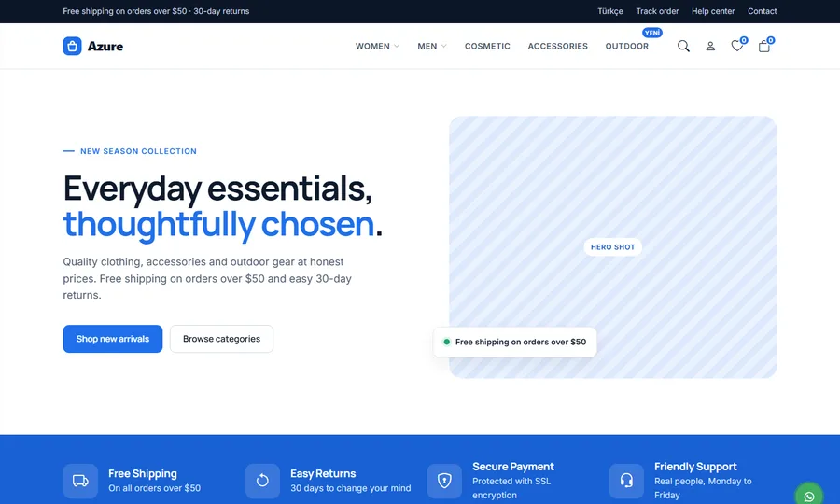This screenshot has height=504, width=840.
Task: Click the Friendly Support feature title
Action: click(695, 467)
